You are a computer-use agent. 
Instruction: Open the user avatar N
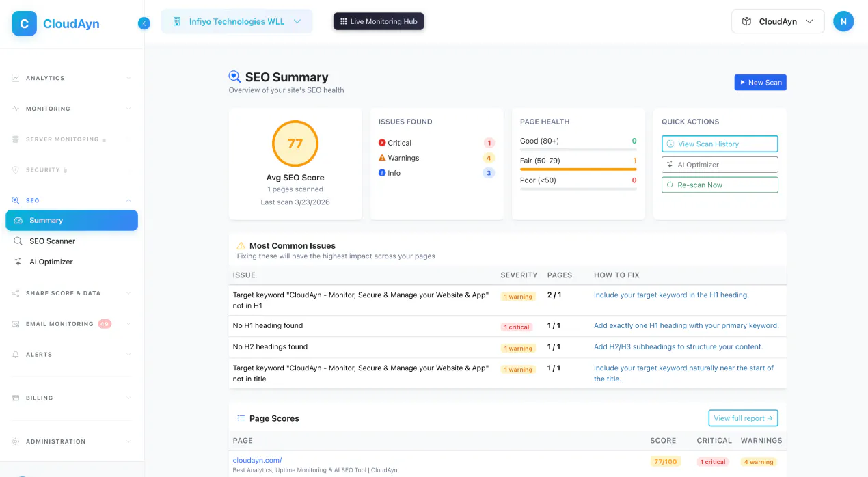(843, 21)
